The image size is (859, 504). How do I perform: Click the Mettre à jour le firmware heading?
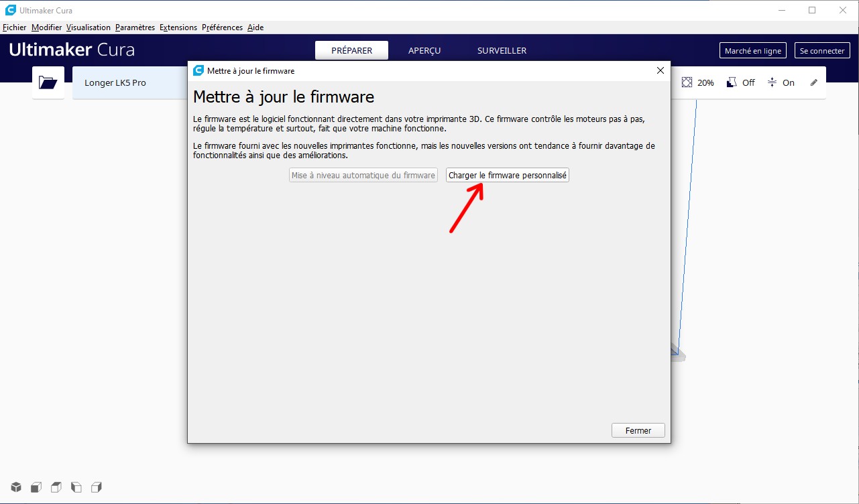click(284, 97)
